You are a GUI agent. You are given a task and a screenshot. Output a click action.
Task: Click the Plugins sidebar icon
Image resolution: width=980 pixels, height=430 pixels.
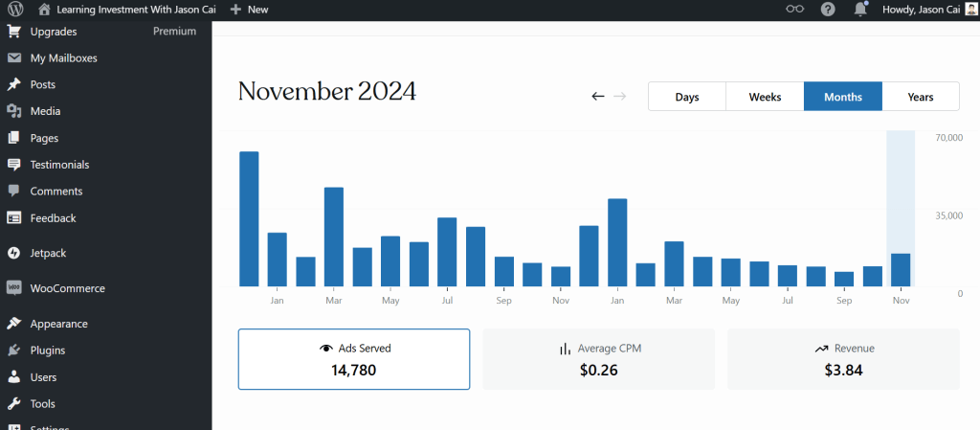pyautogui.click(x=14, y=351)
